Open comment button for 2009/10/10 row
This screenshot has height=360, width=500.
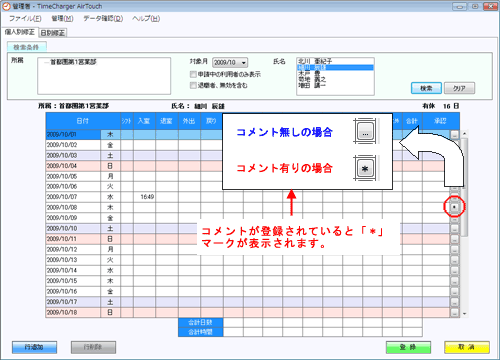tap(454, 229)
